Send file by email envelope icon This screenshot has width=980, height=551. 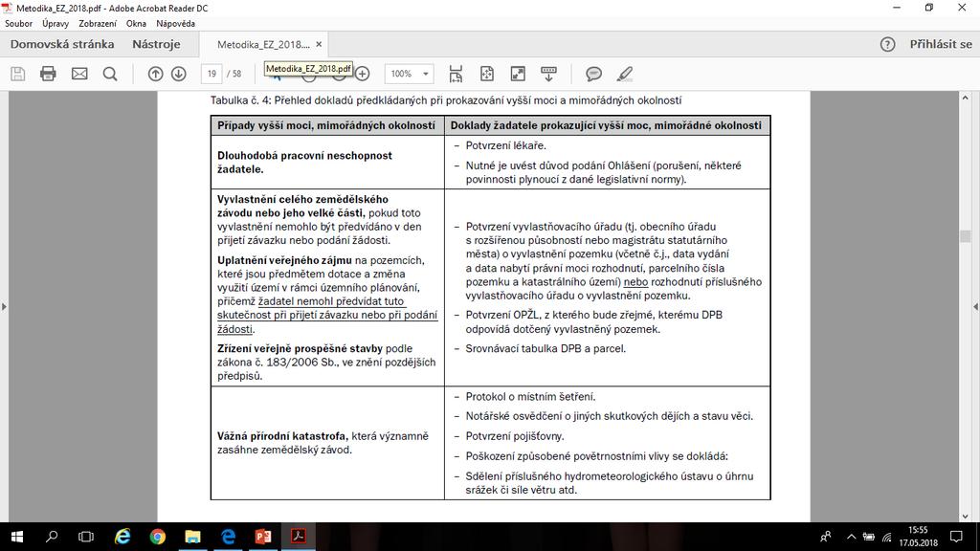click(79, 74)
